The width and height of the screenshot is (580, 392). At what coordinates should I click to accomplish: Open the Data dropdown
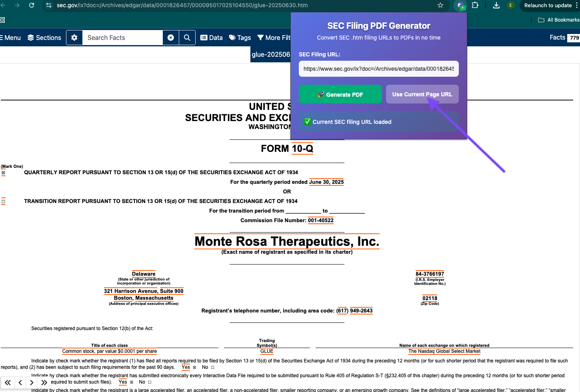click(x=212, y=38)
